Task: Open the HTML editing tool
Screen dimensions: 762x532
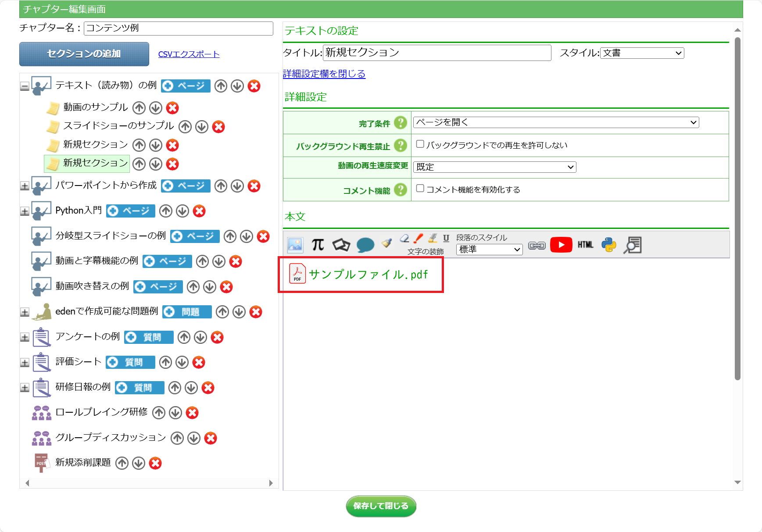Action: pyautogui.click(x=585, y=245)
